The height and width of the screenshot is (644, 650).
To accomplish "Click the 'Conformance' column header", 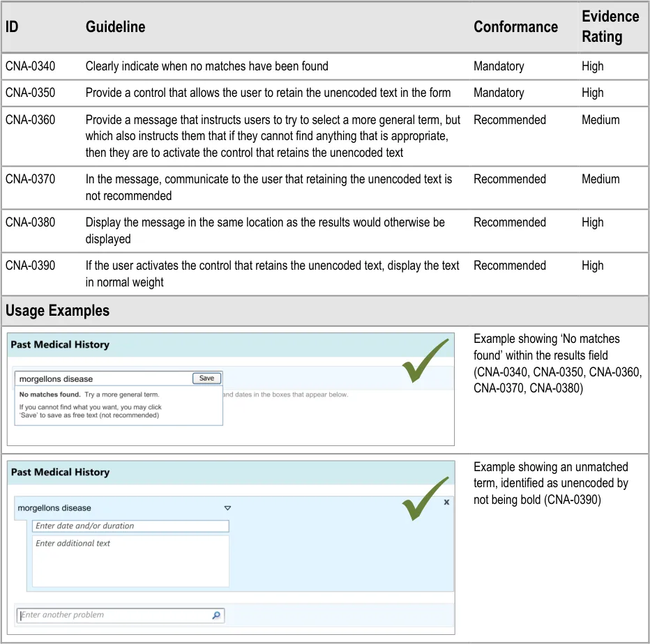I will 515,27.
